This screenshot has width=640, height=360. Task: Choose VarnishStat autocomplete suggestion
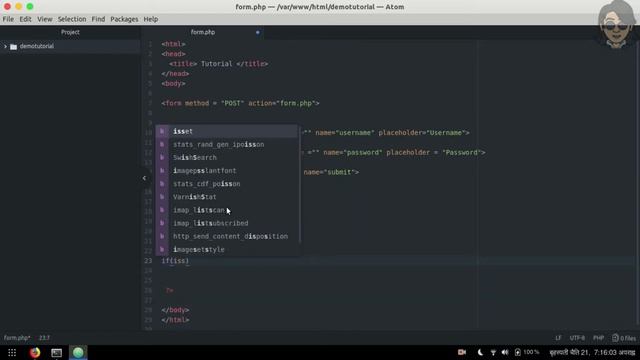[227, 197]
